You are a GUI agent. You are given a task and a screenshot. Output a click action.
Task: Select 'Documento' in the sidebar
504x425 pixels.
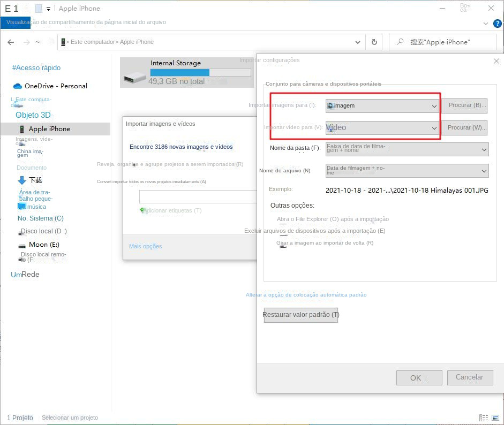pyautogui.click(x=32, y=168)
